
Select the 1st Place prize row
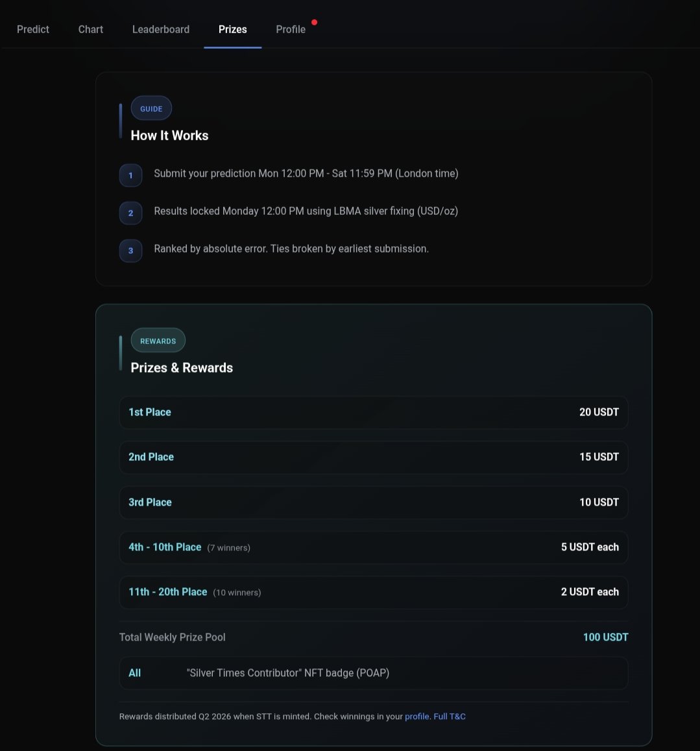(374, 412)
